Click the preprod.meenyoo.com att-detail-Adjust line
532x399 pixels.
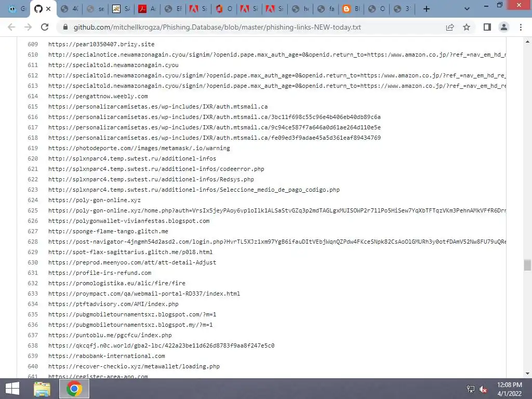coord(132,262)
